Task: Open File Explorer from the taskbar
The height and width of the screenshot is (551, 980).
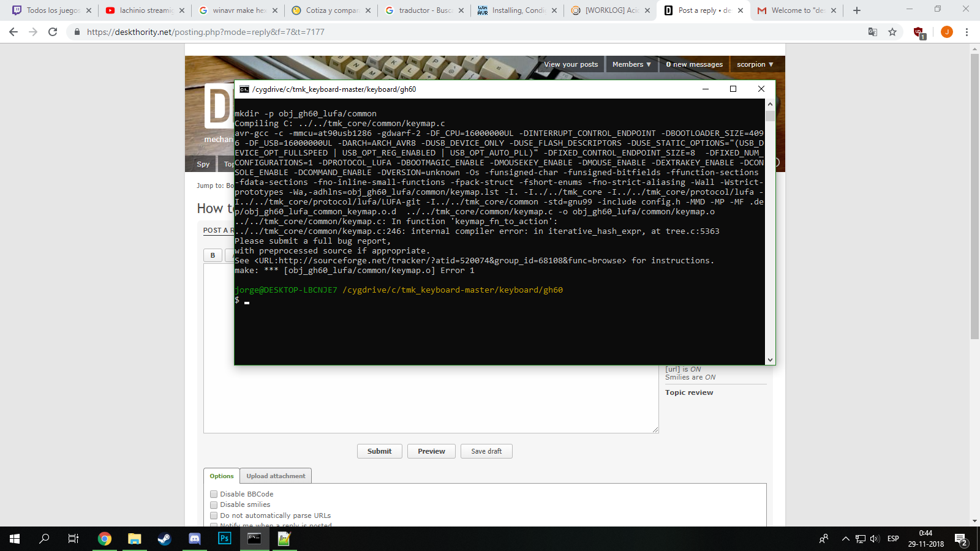Action: 134,539
